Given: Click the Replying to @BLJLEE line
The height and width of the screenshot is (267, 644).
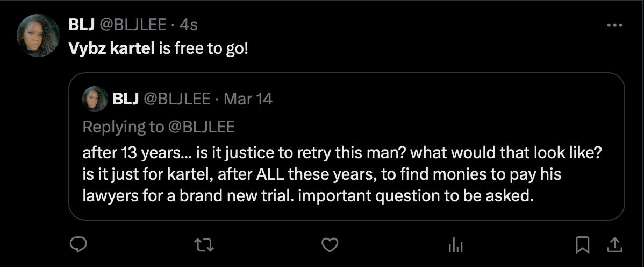Looking at the screenshot, I should [x=159, y=127].
